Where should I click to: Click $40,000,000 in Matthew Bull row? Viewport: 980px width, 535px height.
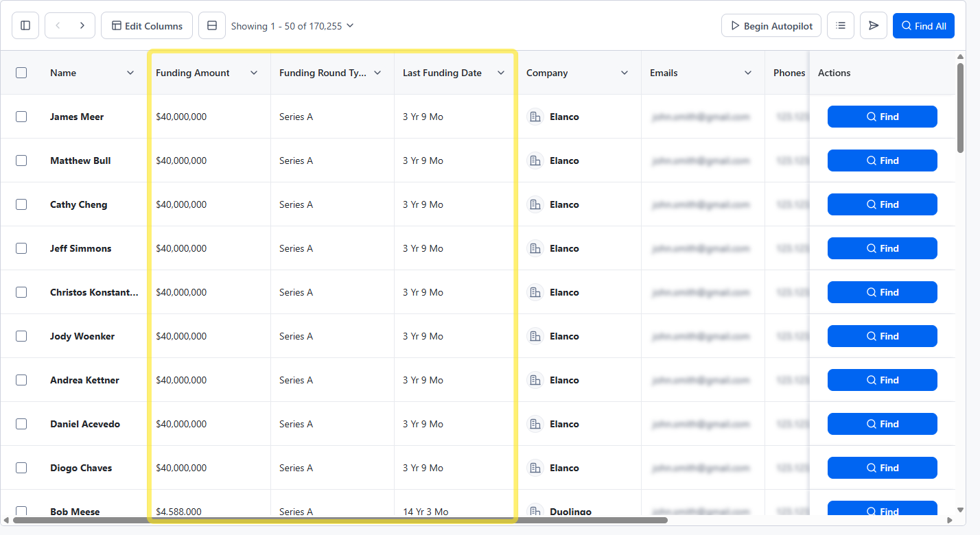[181, 160]
